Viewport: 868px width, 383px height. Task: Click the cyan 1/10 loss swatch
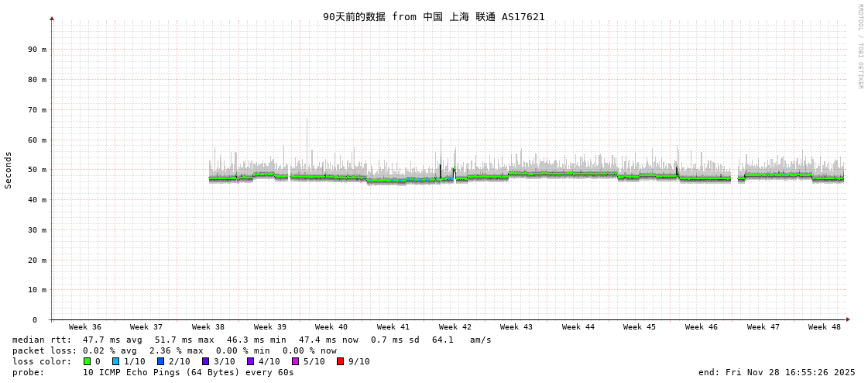pos(116,361)
